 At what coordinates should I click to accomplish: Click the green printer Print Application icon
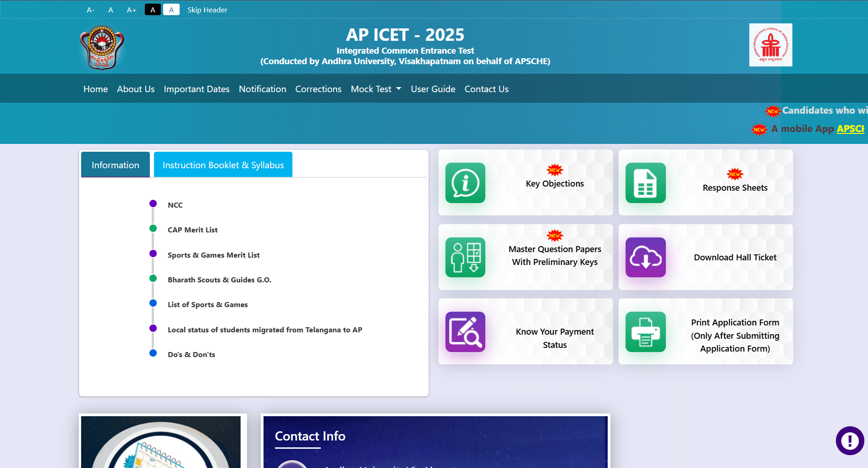click(x=645, y=332)
